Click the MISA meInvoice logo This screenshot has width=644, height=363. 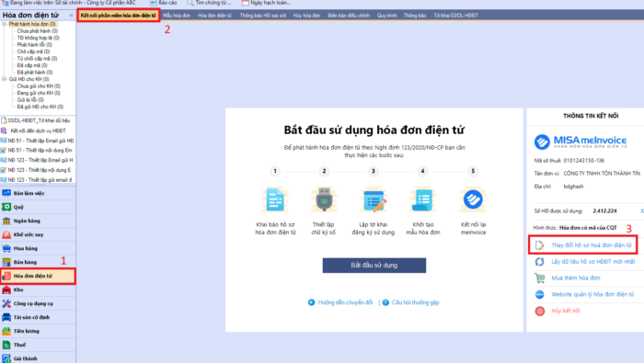pos(581,142)
